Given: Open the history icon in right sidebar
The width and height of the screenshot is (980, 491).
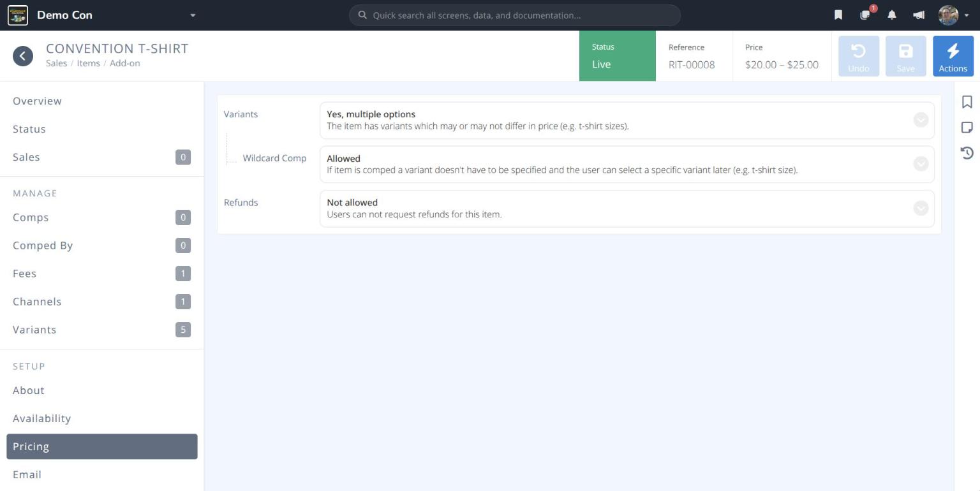Looking at the screenshot, I should point(967,153).
